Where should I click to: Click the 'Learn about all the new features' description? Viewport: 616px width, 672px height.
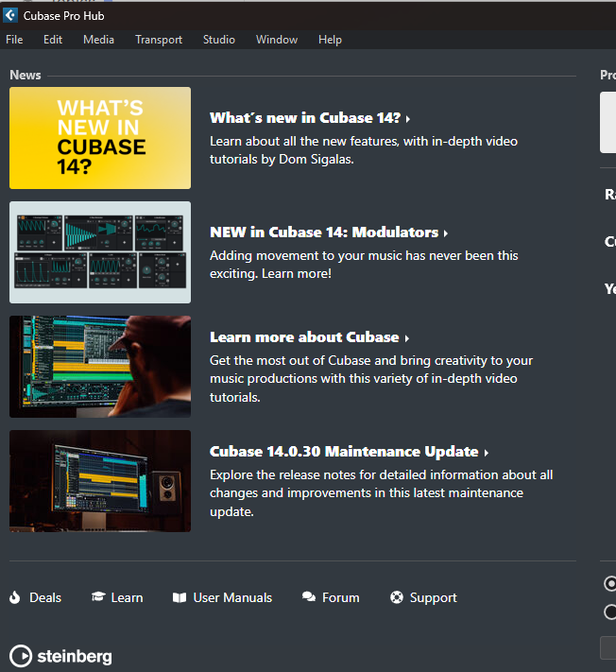364,150
